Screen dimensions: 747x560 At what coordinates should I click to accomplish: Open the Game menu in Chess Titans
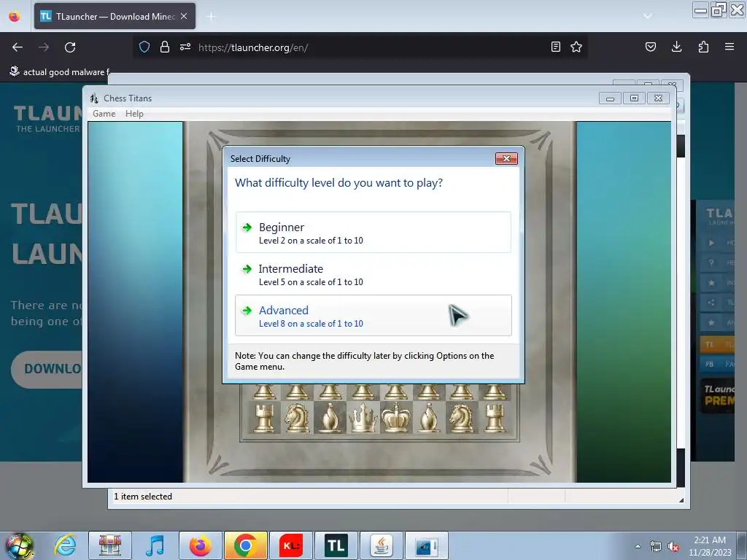pos(104,114)
